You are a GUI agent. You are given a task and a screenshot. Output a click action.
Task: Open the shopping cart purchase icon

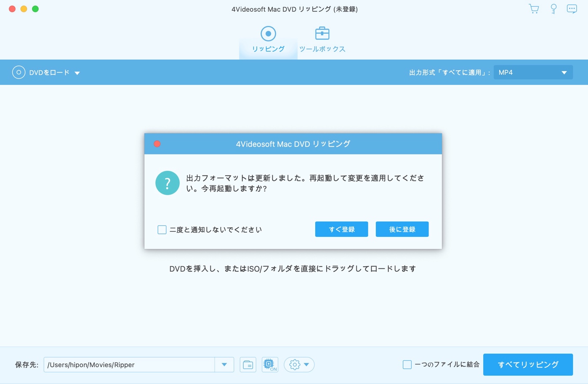pos(534,9)
